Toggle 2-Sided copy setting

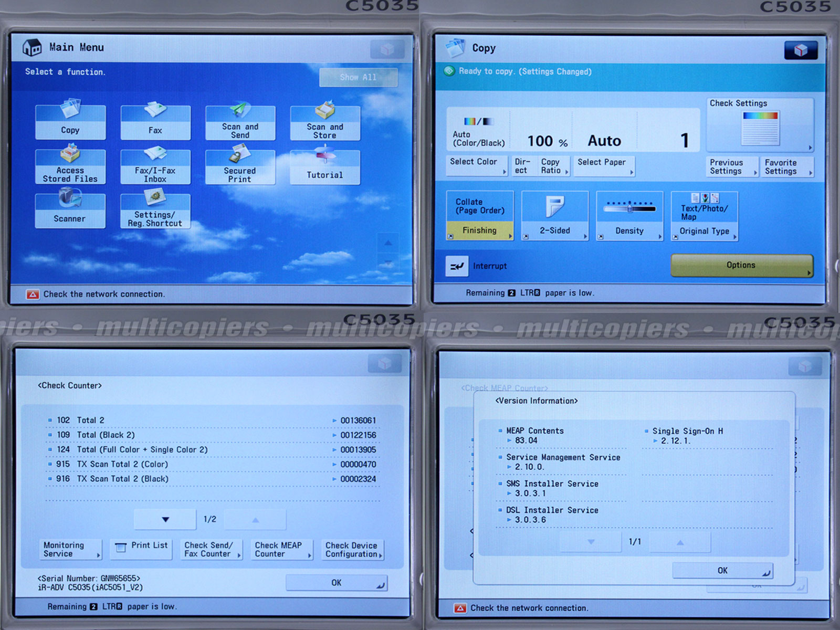click(x=555, y=216)
